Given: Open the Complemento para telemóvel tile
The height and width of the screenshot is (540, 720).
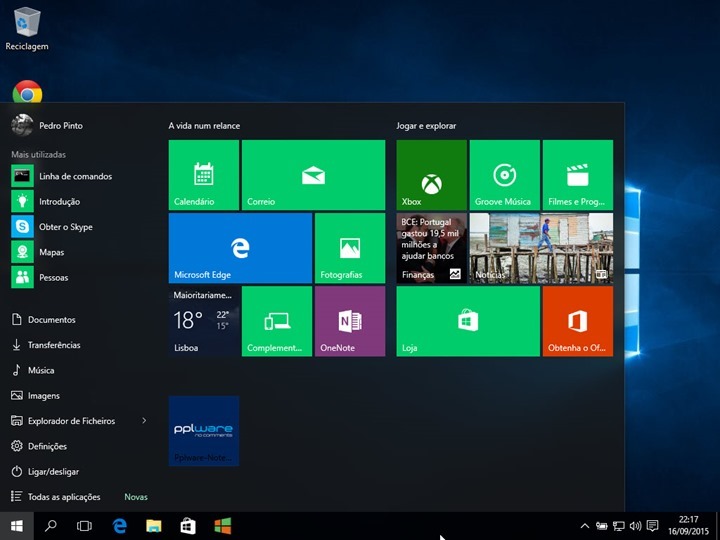Looking at the screenshot, I should (277, 321).
